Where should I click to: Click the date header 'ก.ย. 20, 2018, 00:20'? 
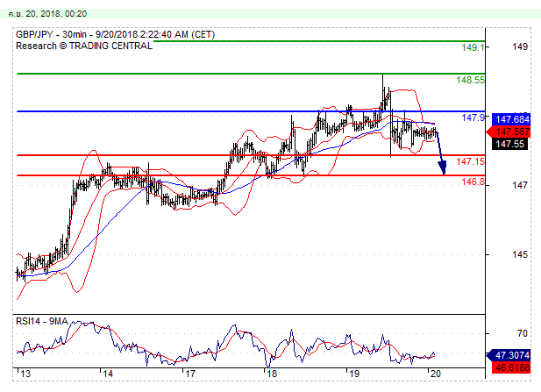pos(47,14)
